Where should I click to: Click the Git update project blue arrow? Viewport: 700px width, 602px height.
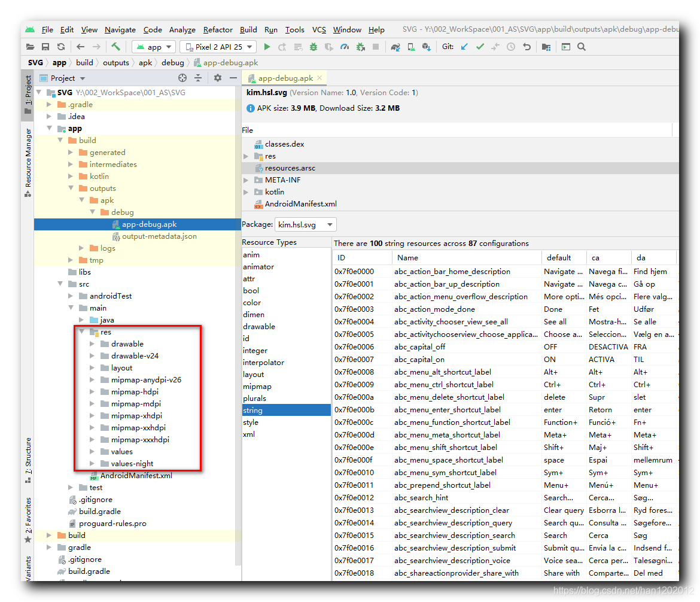(x=464, y=47)
